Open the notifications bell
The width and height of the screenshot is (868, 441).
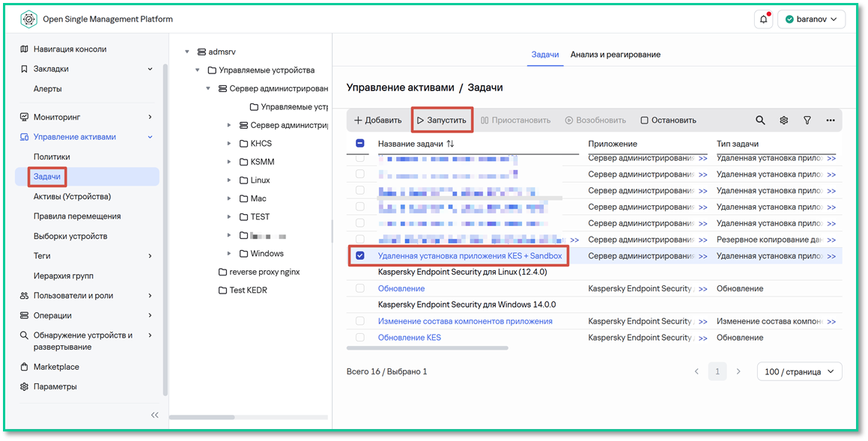tap(763, 19)
